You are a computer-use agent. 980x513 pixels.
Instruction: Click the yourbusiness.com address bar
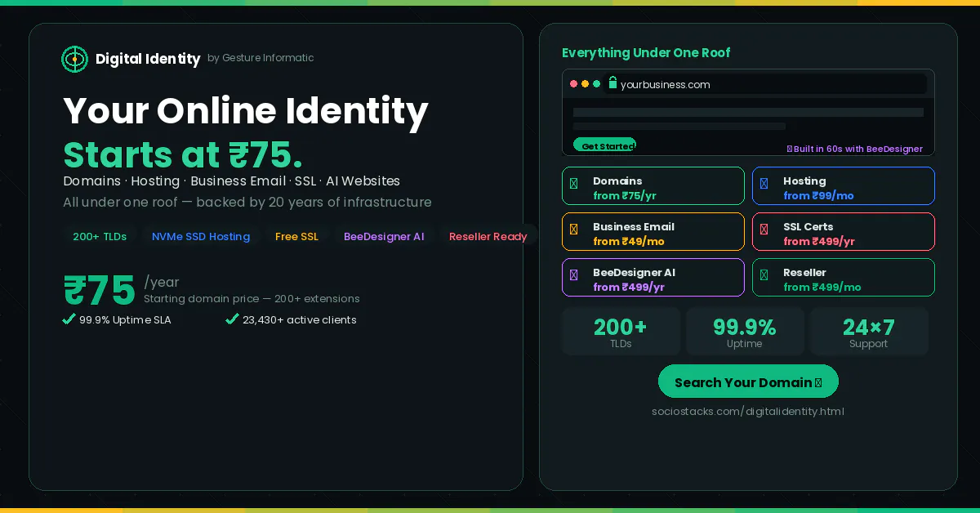point(764,84)
